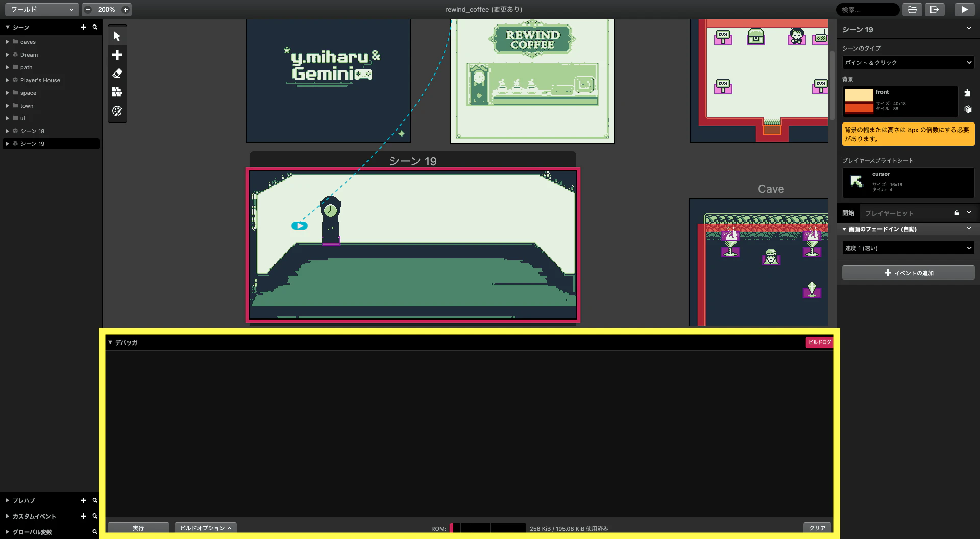Screen dimensions: 980x539
Task: Toggle the script tab lock icon
Action: click(x=957, y=213)
